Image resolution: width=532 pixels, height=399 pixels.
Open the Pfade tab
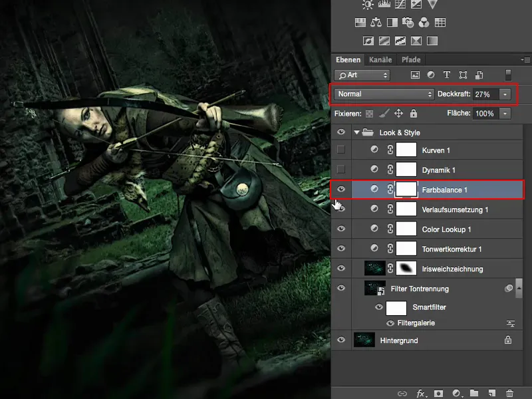pyautogui.click(x=411, y=59)
